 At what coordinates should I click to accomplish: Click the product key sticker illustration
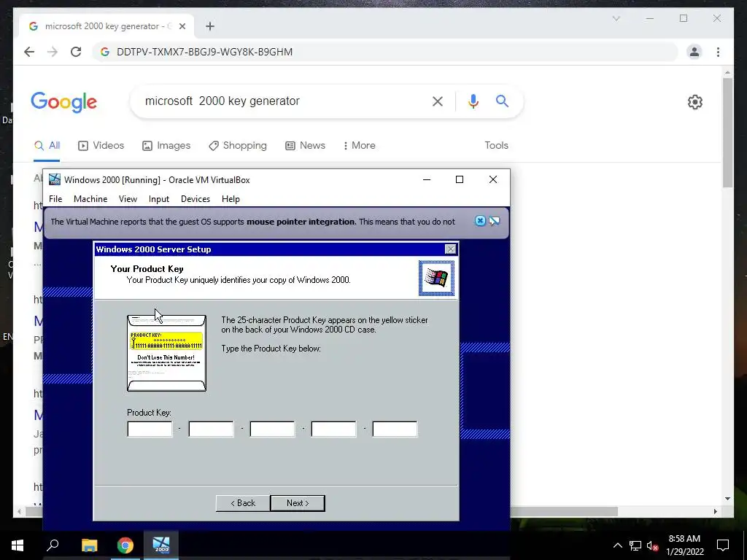pyautogui.click(x=167, y=353)
